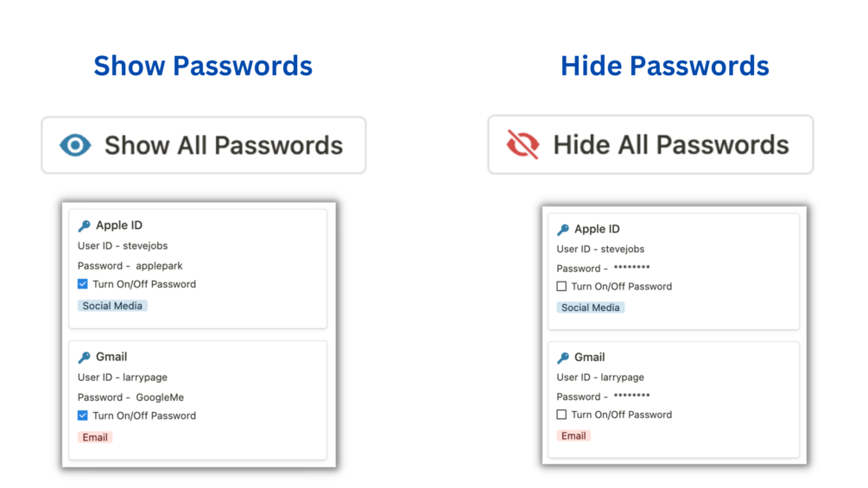The height and width of the screenshot is (488, 868).
Task: Click the blue eye icon
Action: (x=75, y=145)
